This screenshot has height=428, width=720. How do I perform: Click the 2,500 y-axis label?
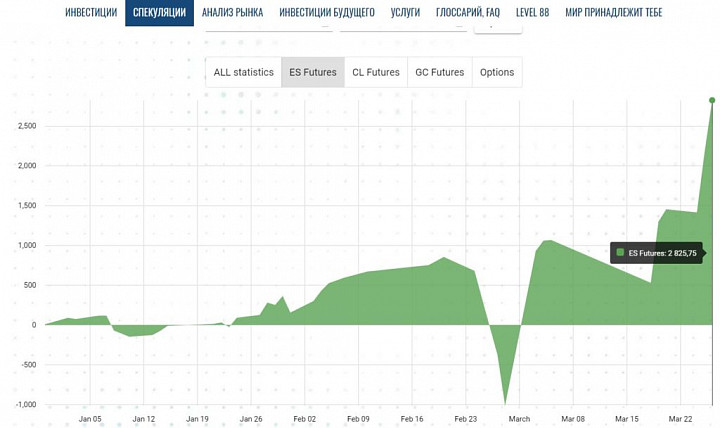coord(27,126)
